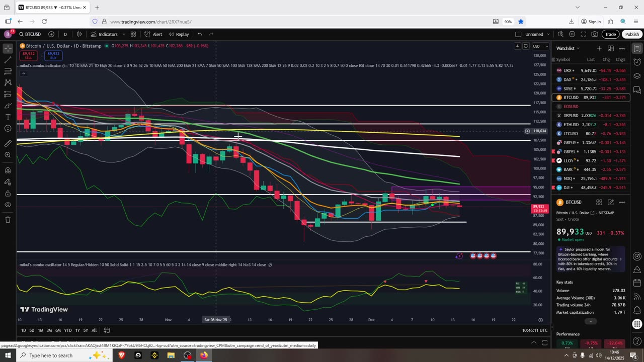The width and height of the screenshot is (644, 362).
Task: Open notifications bell in right sidebar
Action: tap(637, 310)
